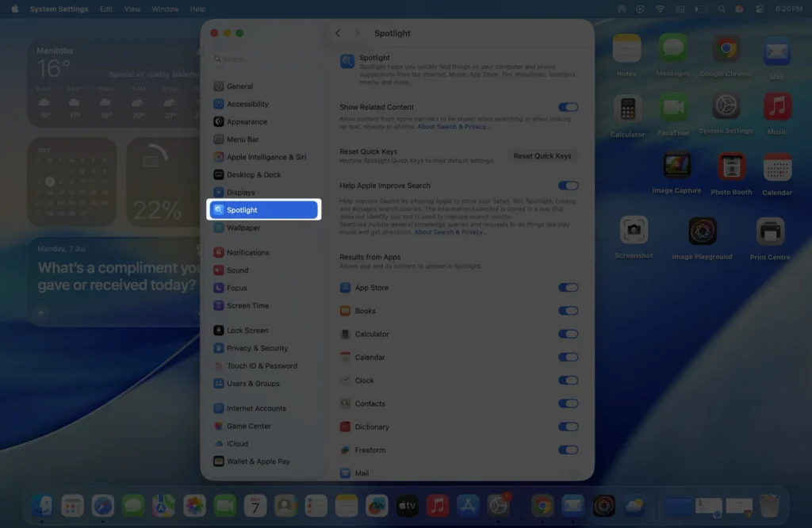
Task: Disable the Show Related Content toggle
Action: coord(569,106)
